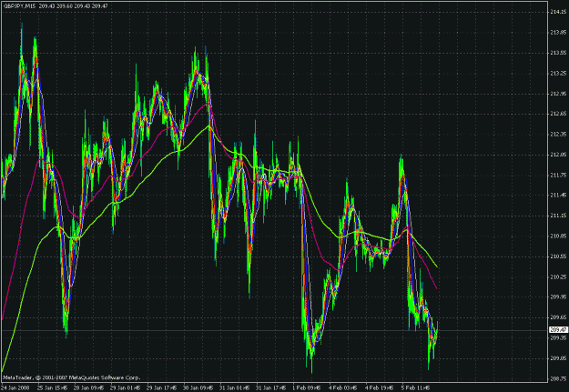This screenshot has width=569, height=392.
Task: Click the 31 Jan 17:45 time label
Action: 271,387
